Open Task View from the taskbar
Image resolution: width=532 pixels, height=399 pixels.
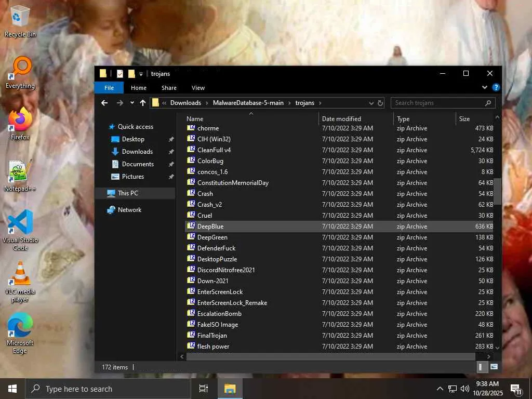[x=204, y=389]
